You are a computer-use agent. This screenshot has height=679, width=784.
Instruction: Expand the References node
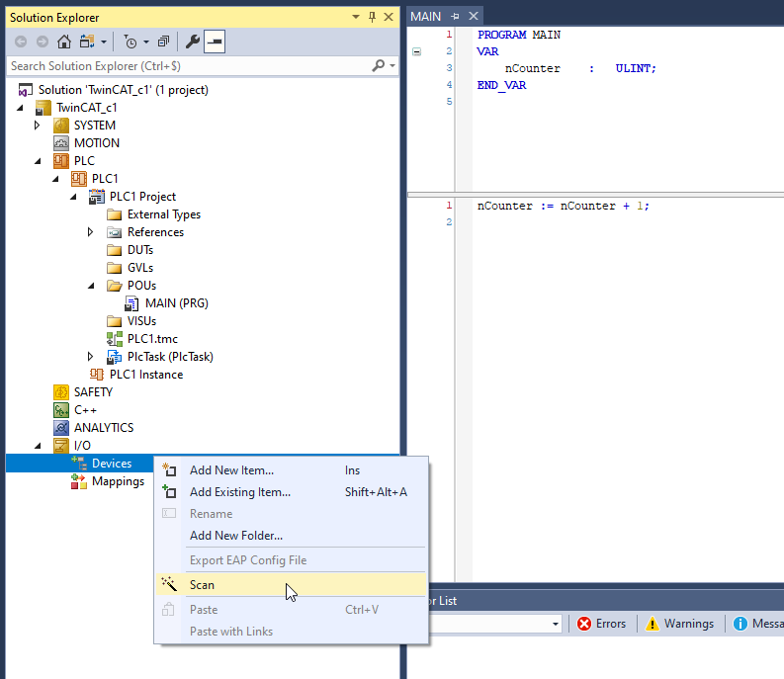(91, 232)
